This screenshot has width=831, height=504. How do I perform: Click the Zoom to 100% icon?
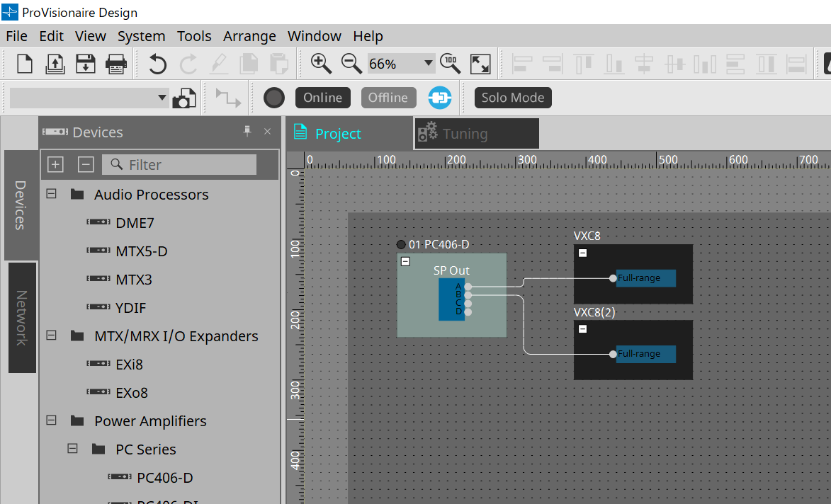click(451, 64)
